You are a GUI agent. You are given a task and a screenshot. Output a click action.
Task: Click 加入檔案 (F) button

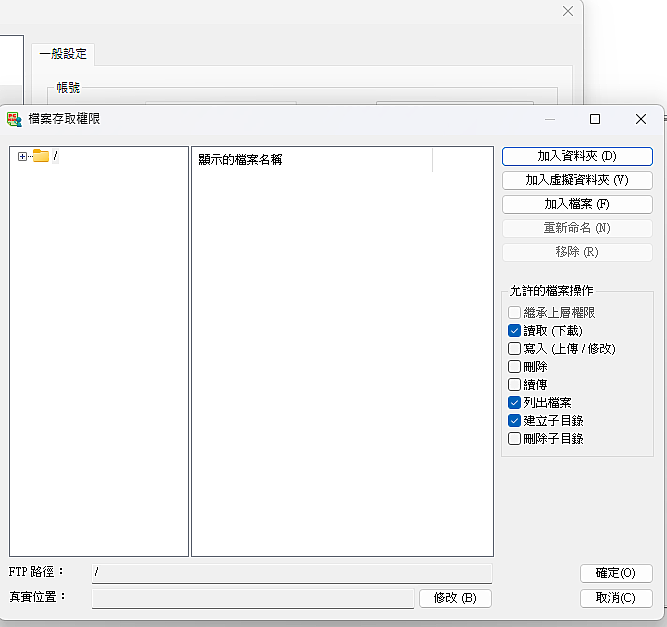click(x=577, y=204)
